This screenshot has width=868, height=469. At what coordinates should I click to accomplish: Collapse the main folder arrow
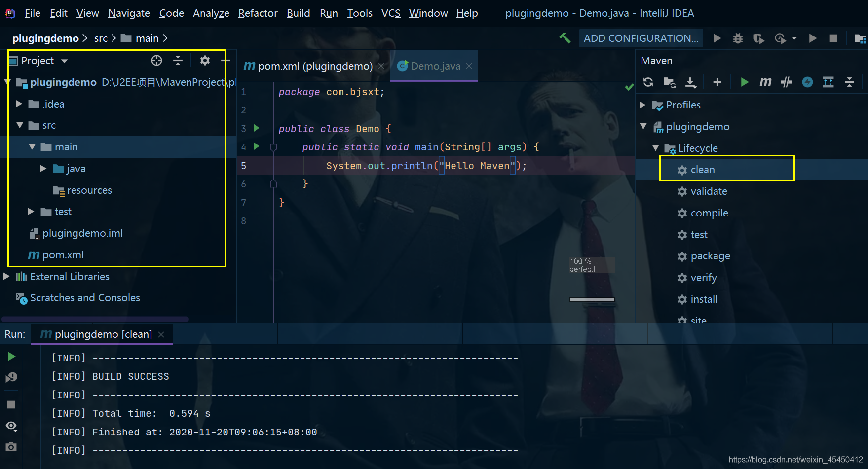point(32,147)
